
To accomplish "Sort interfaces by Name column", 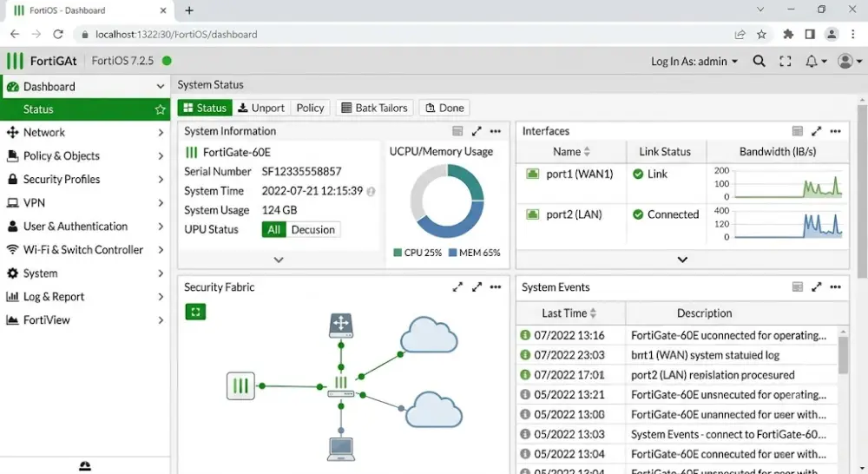I will coord(571,152).
